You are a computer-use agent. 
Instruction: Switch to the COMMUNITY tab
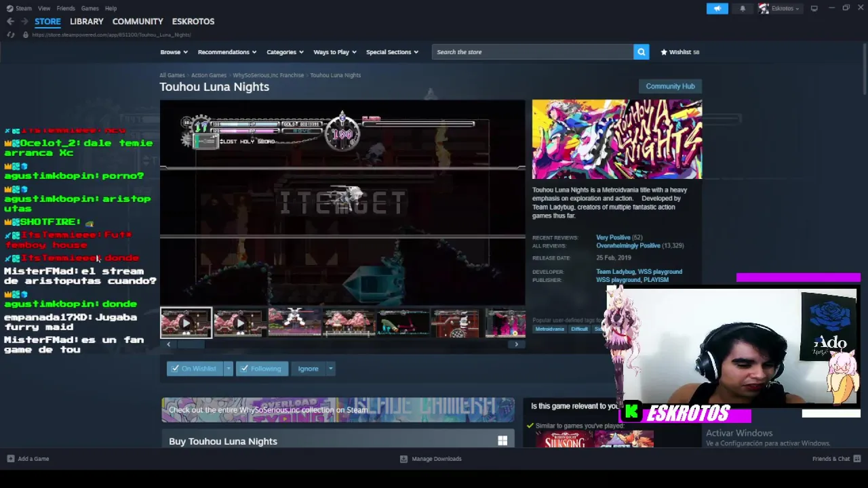click(x=138, y=22)
